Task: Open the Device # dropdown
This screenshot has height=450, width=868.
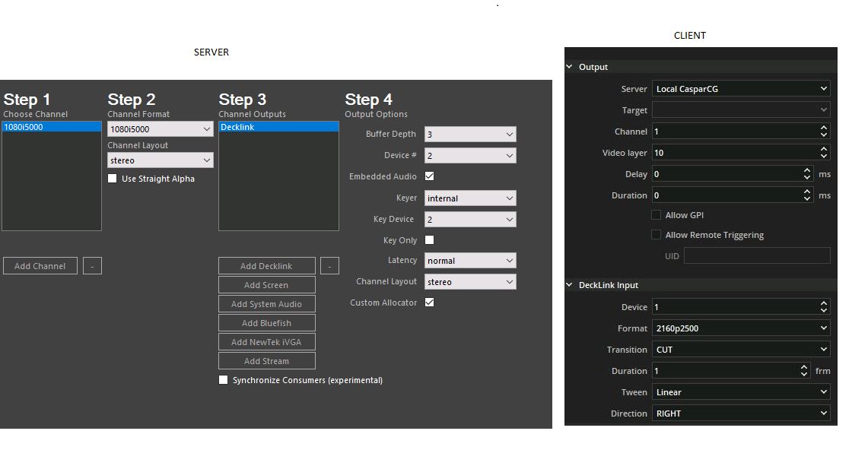Action: click(470, 155)
